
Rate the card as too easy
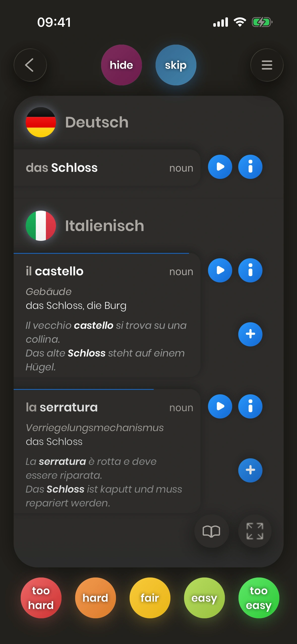[x=259, y=598]
